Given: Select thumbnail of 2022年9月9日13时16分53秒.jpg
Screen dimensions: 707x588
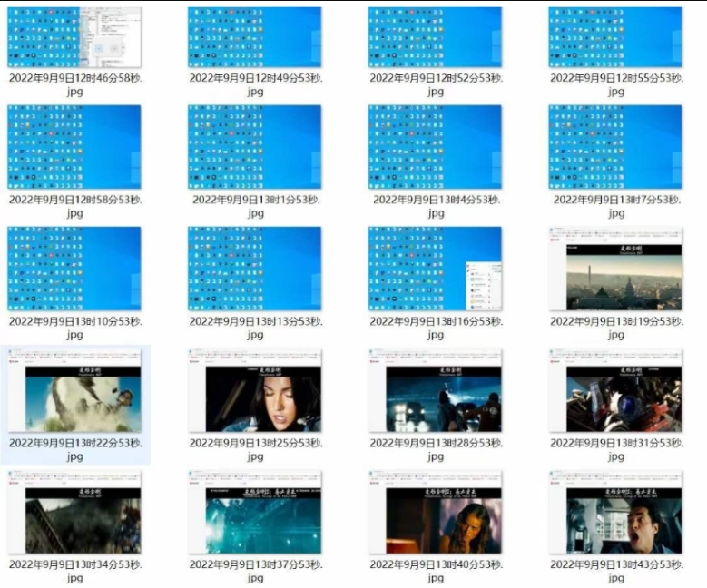Looking at the screenshot, I should click(x=435, y=269).
